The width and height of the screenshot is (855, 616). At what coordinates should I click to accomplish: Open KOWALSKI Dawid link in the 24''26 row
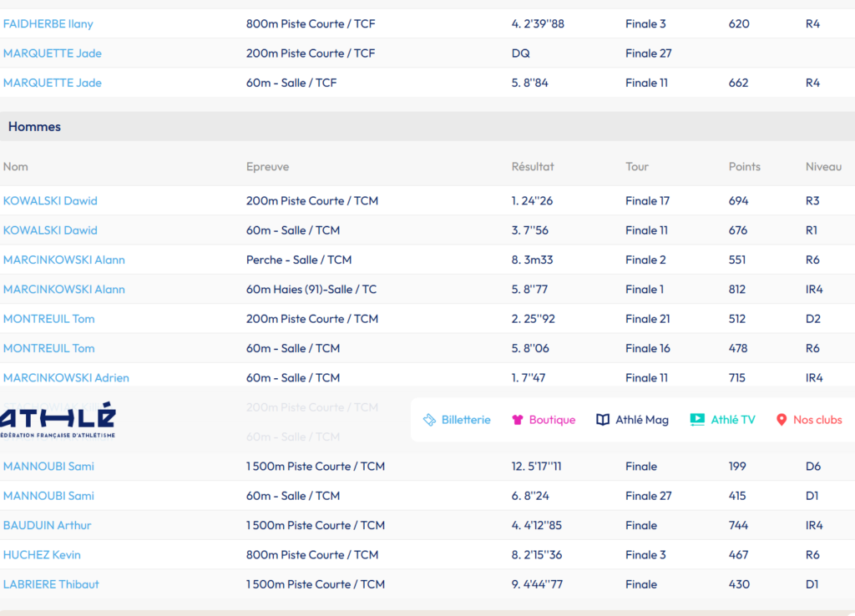point(50,201)
